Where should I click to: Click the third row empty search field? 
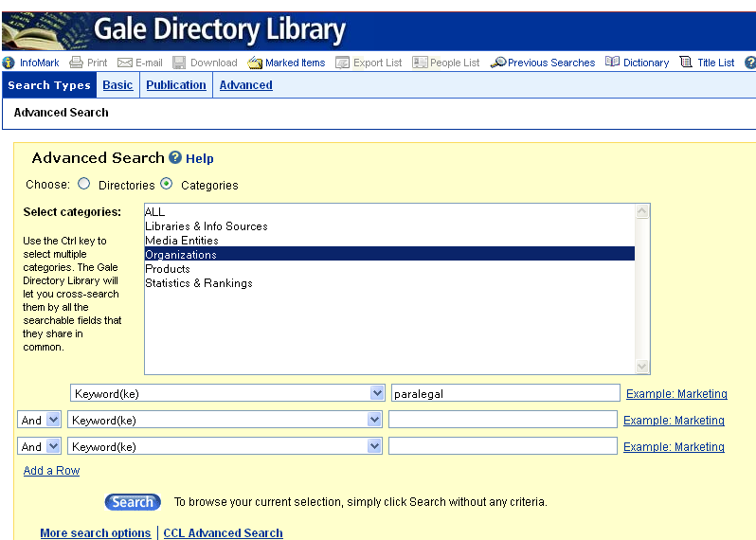click(x=503, y=446)
